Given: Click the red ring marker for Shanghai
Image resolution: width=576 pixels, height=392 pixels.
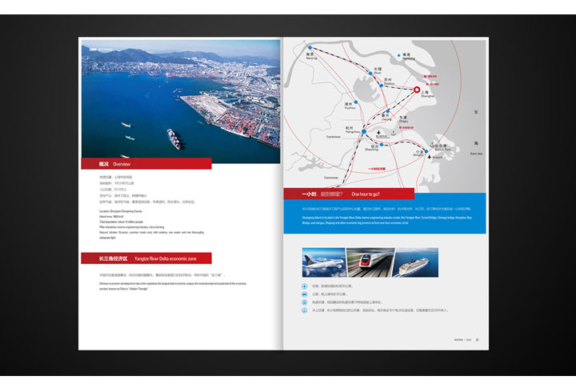Looking at the screenshot, I should (417, 90).
